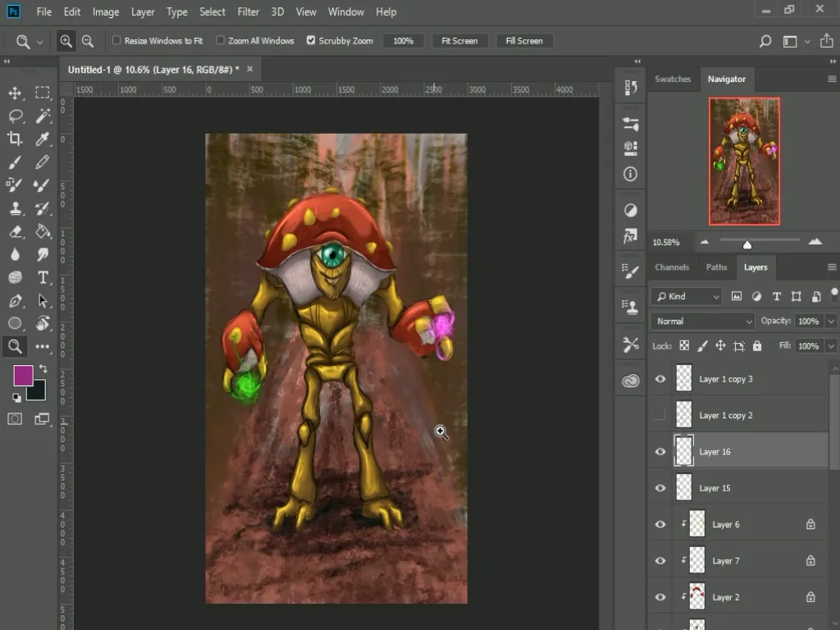The width and height of the screenshot is (840, 630).
Task: Open the Search icon in options bar
Action: coord(765,41)
